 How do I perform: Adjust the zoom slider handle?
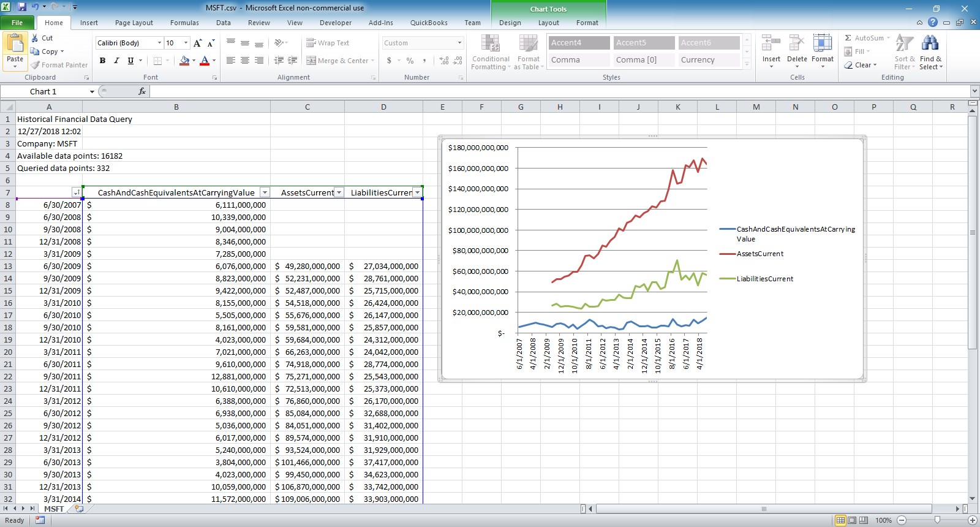(937, 520)
